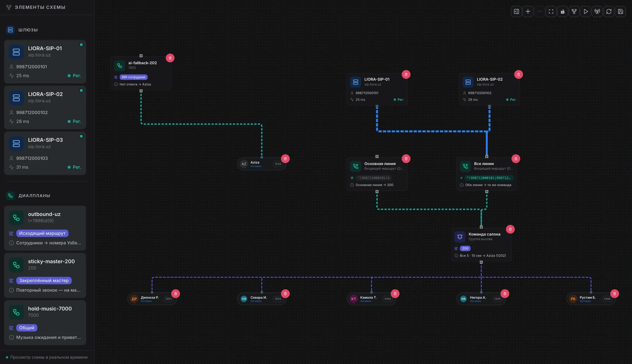Delete the LIORA-SIP-02 canvas node
The image size is (632, 364).
pos(518,74)
